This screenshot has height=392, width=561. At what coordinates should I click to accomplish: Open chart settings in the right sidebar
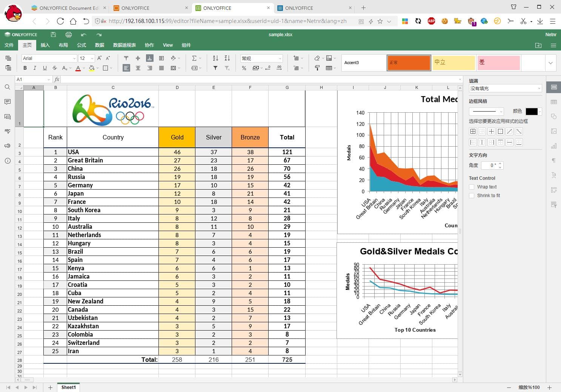point(553,146)
